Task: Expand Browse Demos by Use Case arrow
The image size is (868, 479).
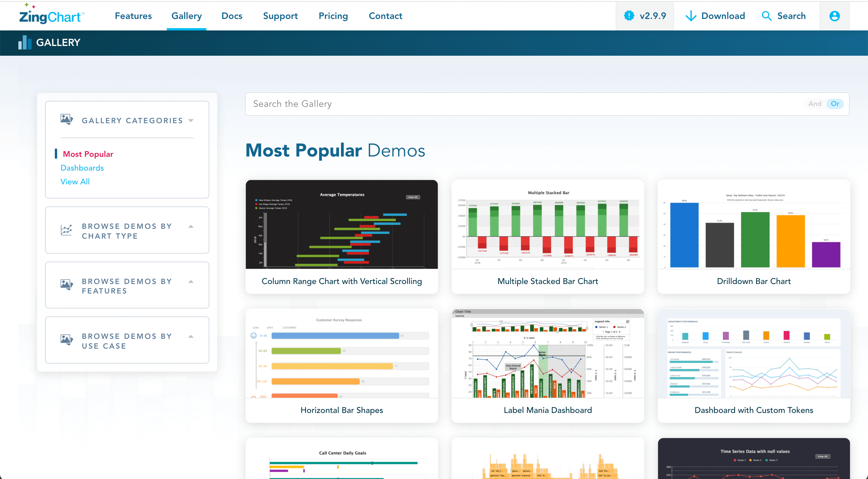Action: pyautogui.click(x=191, y=336)
